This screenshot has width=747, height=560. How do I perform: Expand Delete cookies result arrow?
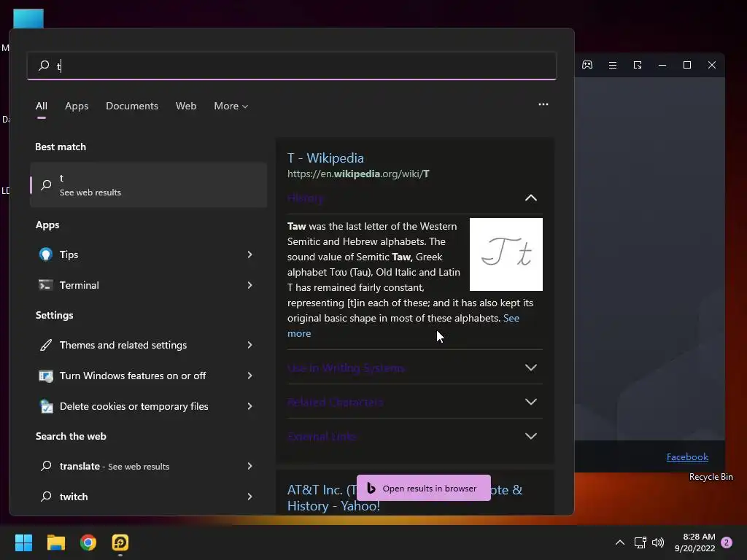click(x=249, y=406)
